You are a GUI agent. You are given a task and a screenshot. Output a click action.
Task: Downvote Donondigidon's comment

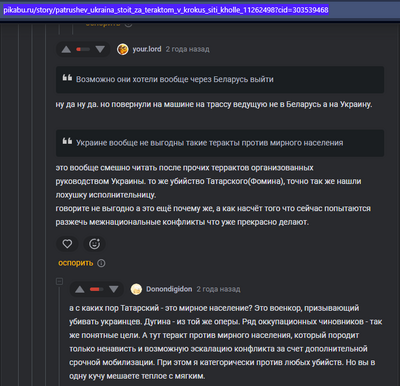click(x=114, y=289)
